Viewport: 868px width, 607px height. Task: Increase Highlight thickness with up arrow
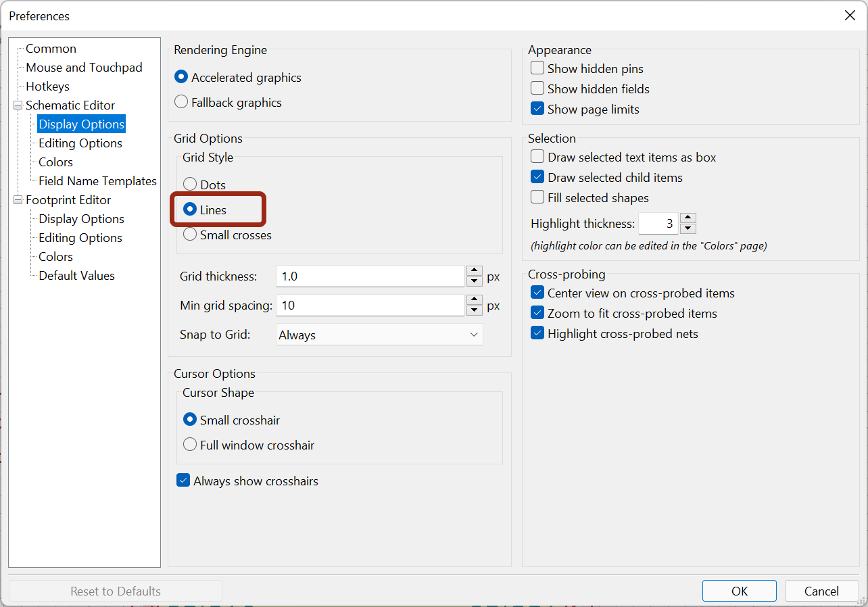click(x=688, y=218)
